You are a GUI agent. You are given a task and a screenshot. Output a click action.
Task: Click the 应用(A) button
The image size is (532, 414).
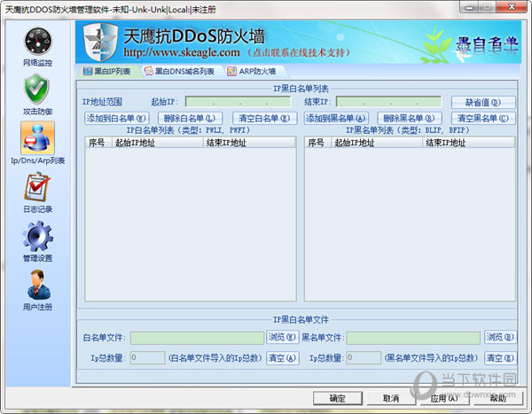pos(445,398)
